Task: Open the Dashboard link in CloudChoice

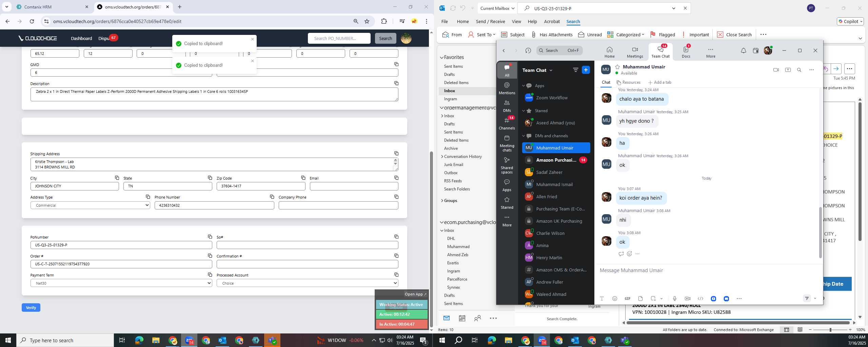Action: (81, 38)
